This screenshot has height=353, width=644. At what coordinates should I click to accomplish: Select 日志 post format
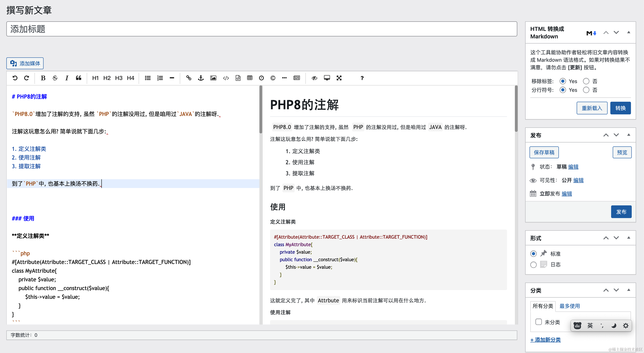(533, 264)
